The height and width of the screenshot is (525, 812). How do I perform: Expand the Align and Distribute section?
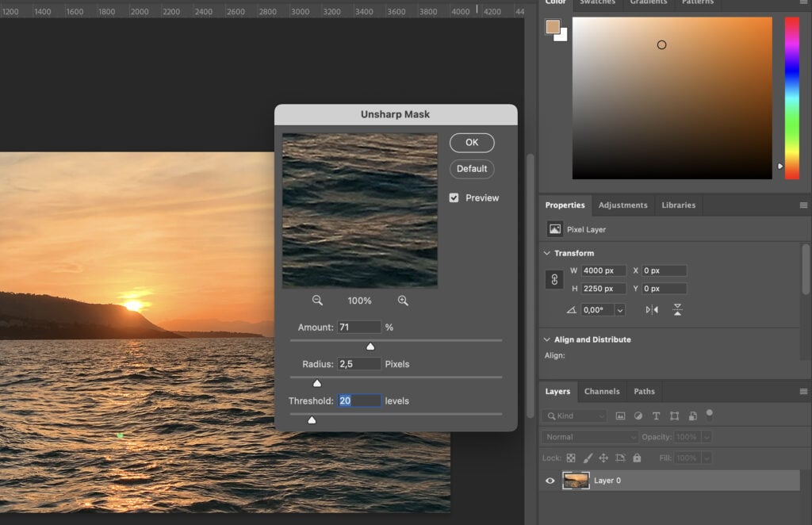coord(546,339)
